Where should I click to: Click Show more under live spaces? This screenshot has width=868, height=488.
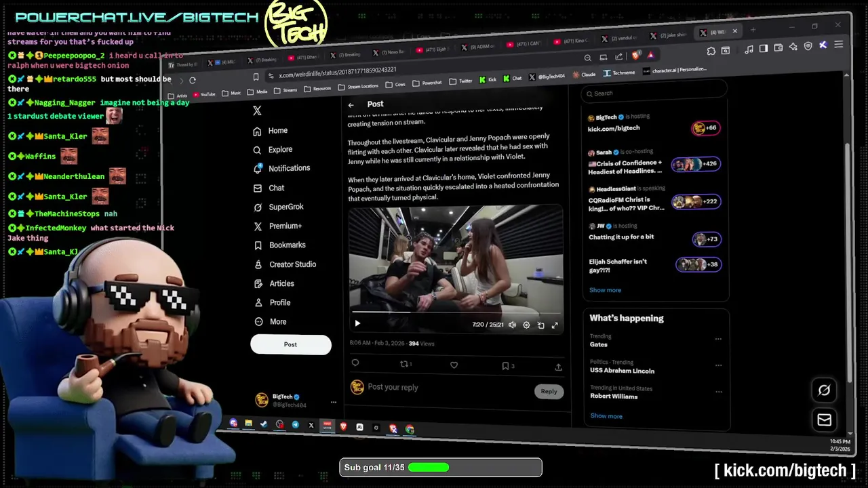(x=605, y=290)
